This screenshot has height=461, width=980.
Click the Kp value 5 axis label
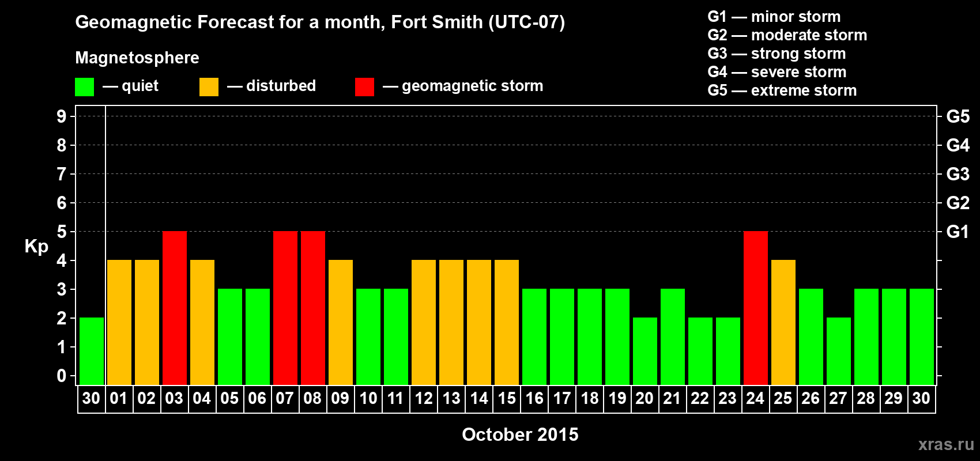(x=62, y=232)
